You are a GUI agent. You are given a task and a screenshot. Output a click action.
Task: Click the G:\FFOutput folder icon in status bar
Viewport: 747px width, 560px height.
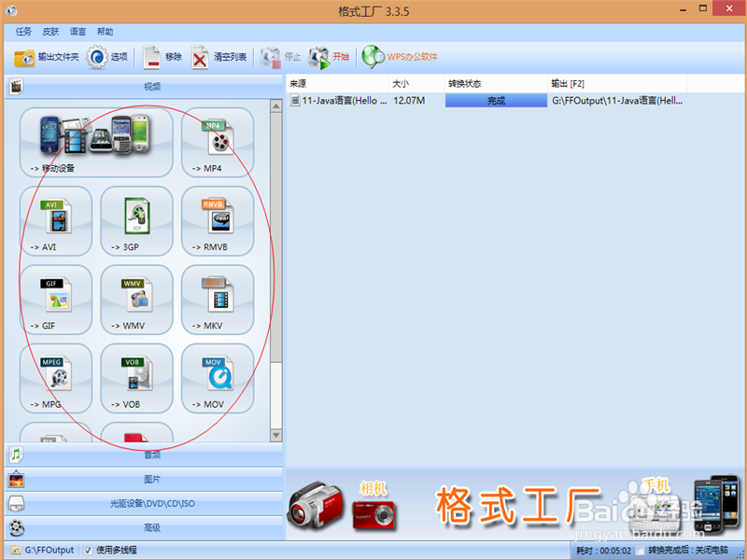tap(16, 550)
